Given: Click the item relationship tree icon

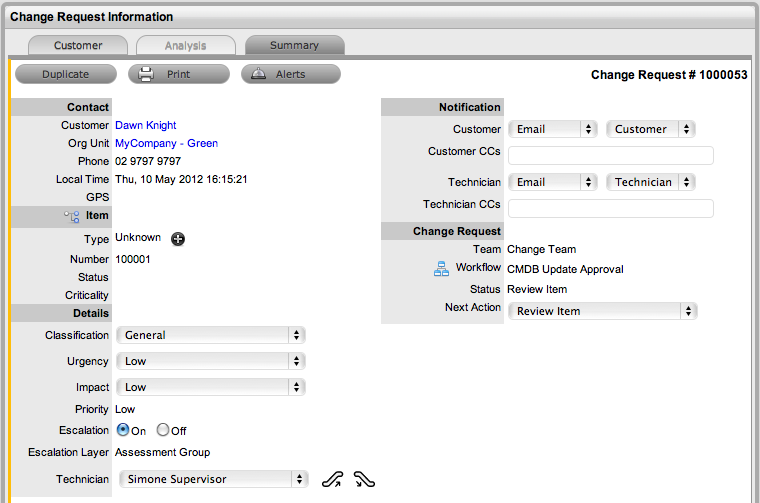Looking at the screenshot, I should pos(72,216).
